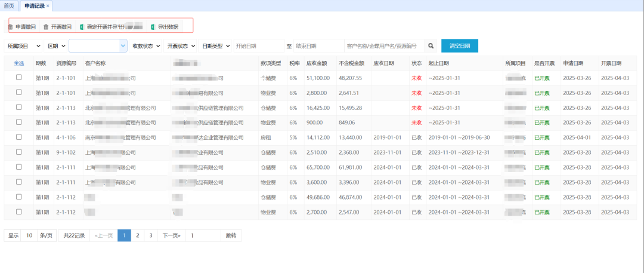Click the 导出数据 Excel export button
The width and height of the screenshot is (644, 273).
point(165,27)
